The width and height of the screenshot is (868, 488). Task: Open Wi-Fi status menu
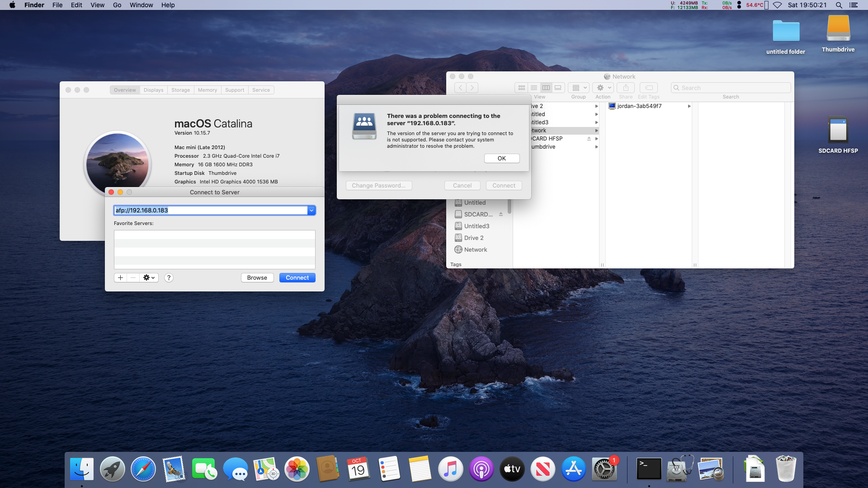pyautogui.click(x=777, y=5)
